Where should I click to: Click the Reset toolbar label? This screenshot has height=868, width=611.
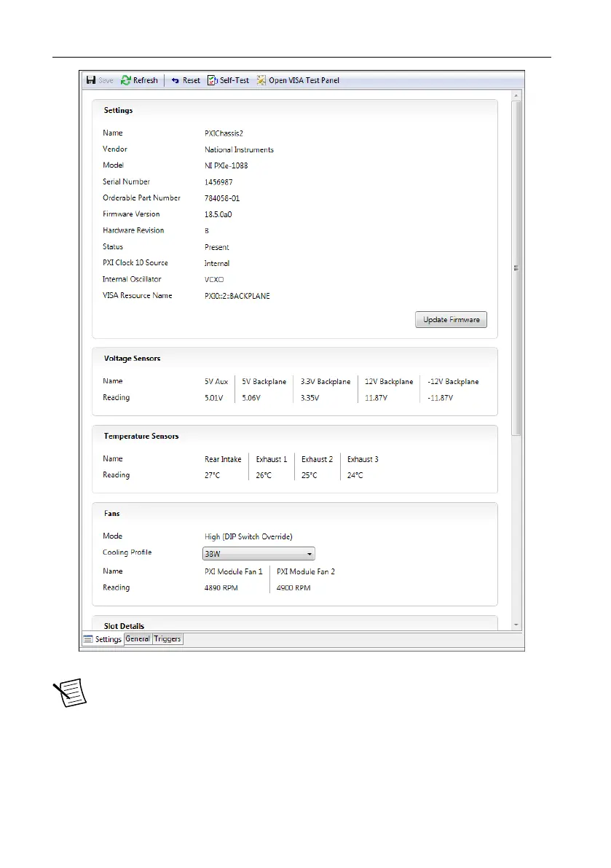pos(192,81)
